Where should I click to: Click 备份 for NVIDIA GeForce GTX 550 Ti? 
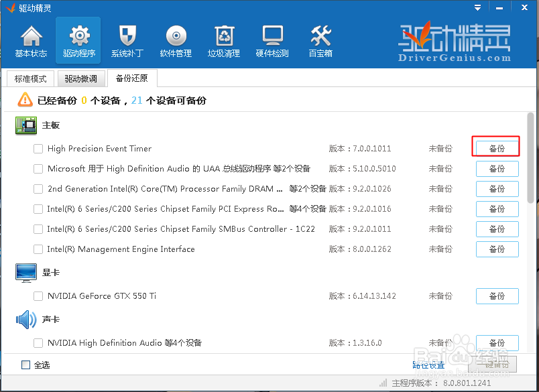pyautogui.click(x=497, y=296)
